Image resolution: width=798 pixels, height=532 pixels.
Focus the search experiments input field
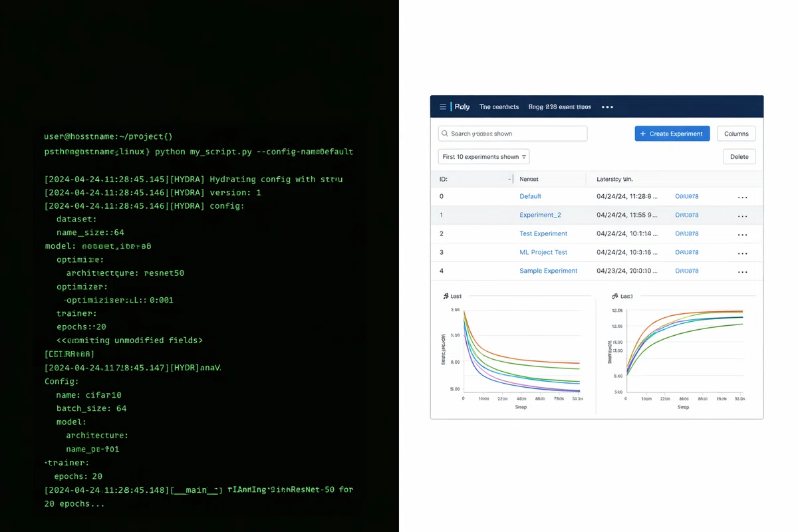coord(513,134)
